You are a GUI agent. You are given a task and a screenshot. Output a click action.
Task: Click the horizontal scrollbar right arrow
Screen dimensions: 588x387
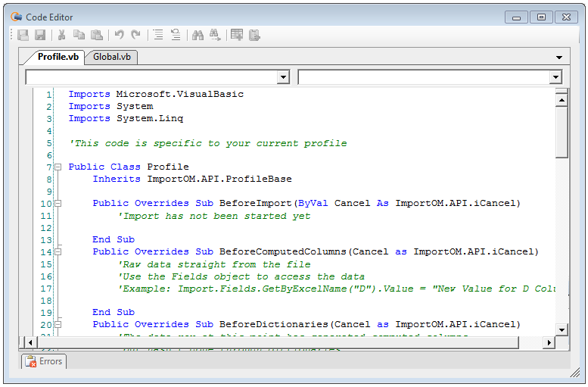pos(549,342)
